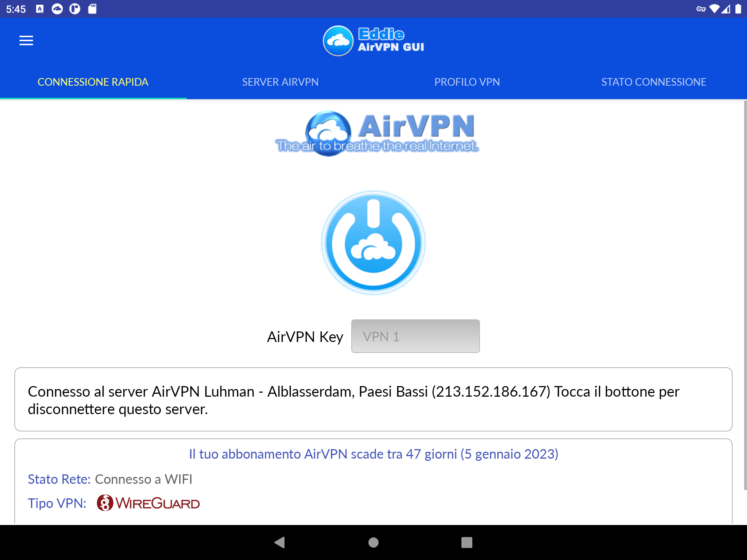747x560 pixels.
Task: Open the AirVPN Key dropdown VPN 1
Action: (415, 336)
